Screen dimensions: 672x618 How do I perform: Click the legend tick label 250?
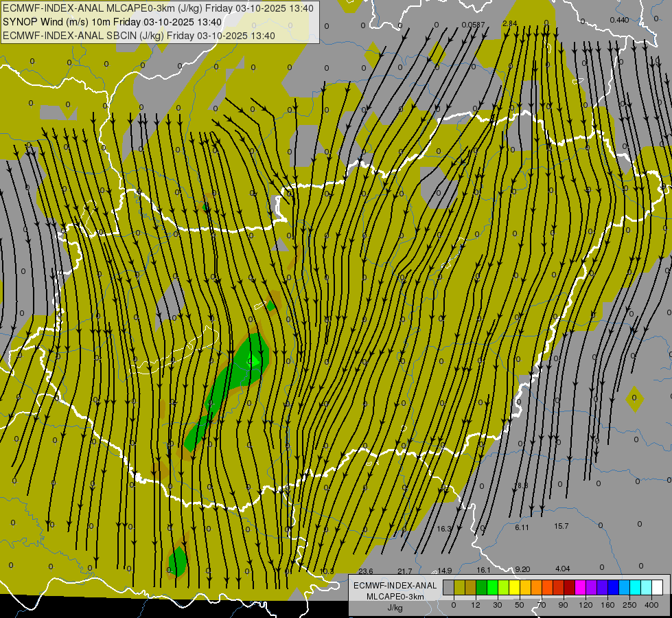tap(629, 605)
